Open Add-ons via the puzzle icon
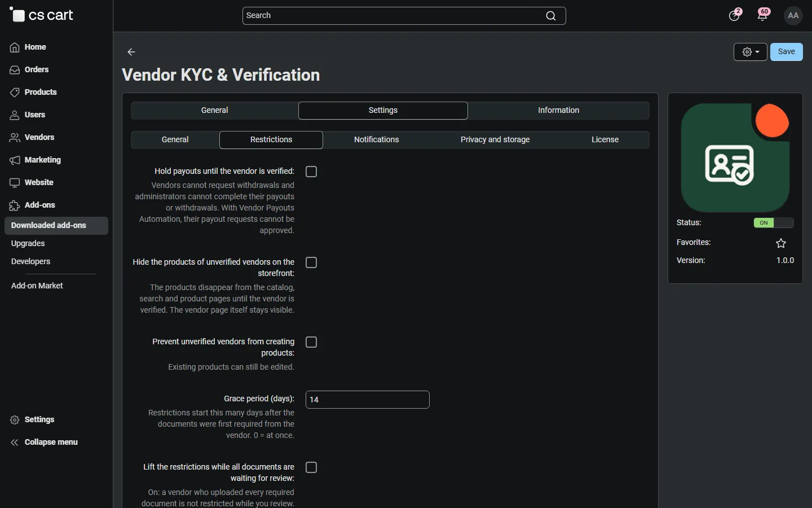Screen dimensions: 812x508 (15, 205)
